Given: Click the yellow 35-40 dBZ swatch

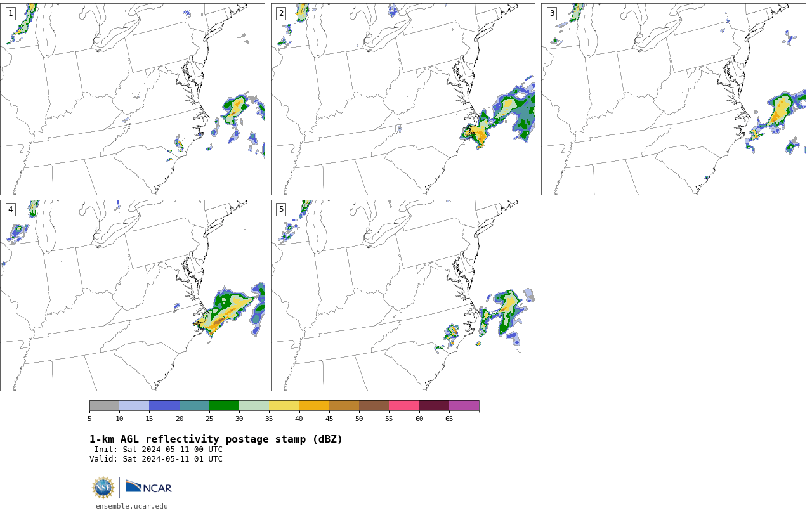Looking at the screenshot, I should (x=284, y=406).
